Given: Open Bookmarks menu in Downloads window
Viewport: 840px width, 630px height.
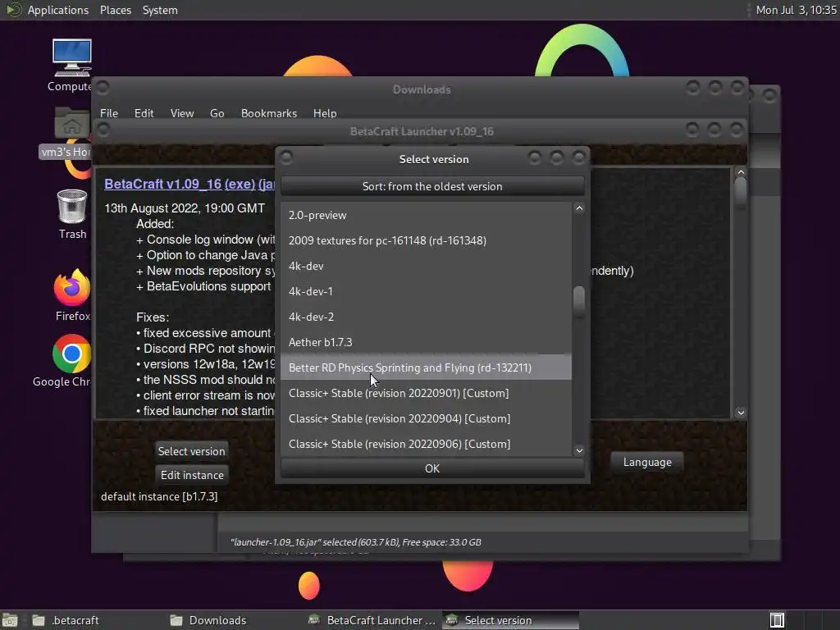Looking at the screenshot, I should tap(269, 113).
